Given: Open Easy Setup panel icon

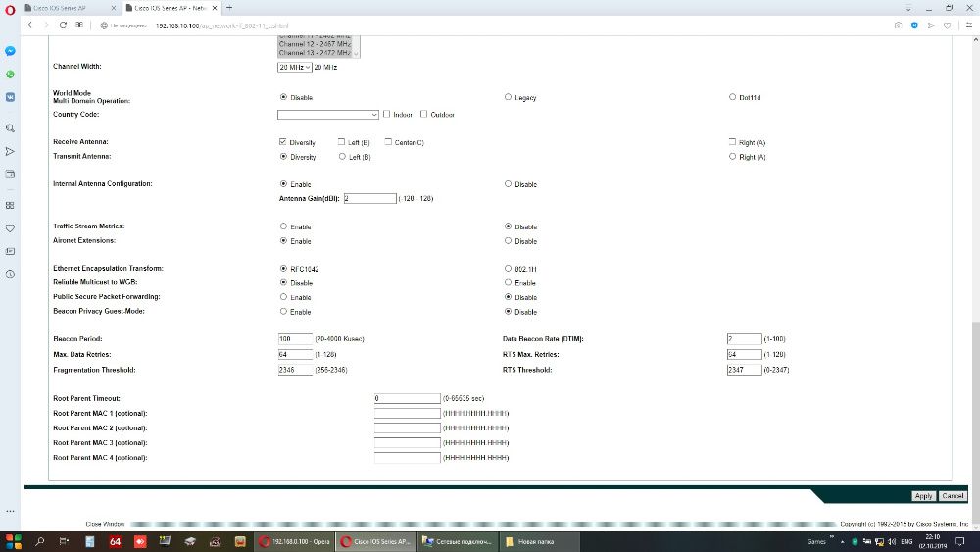Looking at the screenshot, I should click(x=969, y=25).
